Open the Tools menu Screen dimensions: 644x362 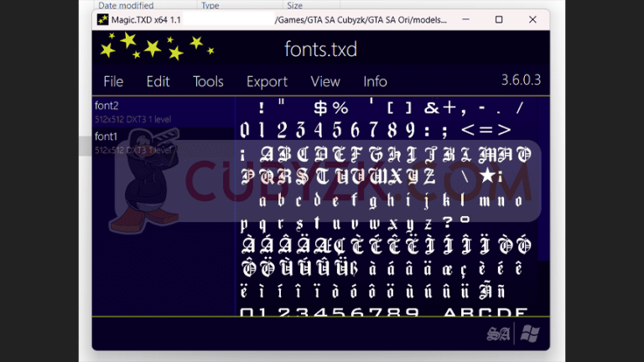click(208, 81)
